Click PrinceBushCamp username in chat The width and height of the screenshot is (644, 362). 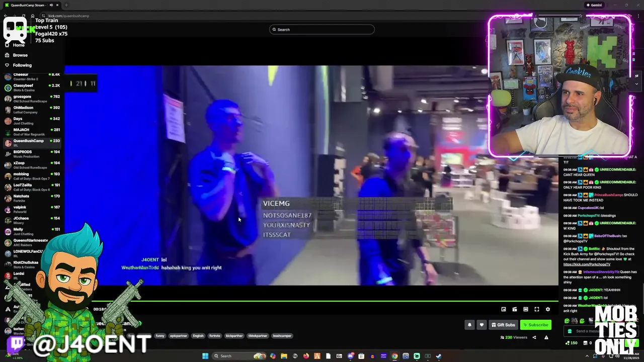[x=609, y=195]
